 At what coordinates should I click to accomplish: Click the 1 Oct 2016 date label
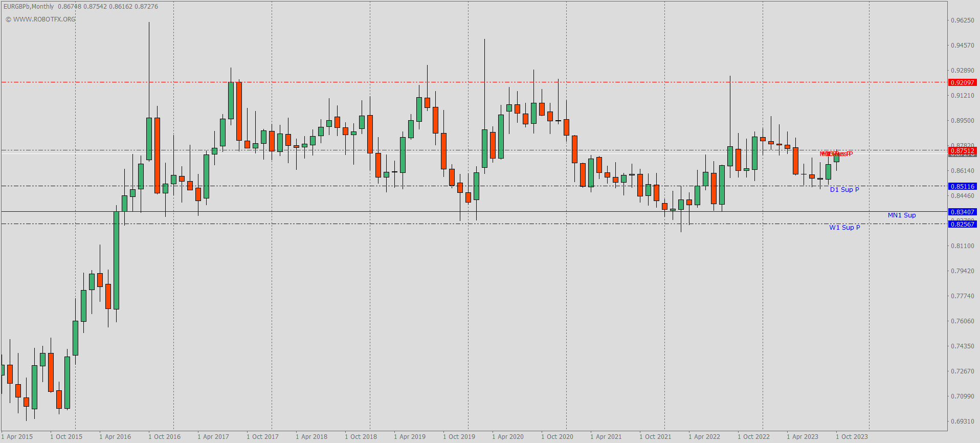coord(164,437)
